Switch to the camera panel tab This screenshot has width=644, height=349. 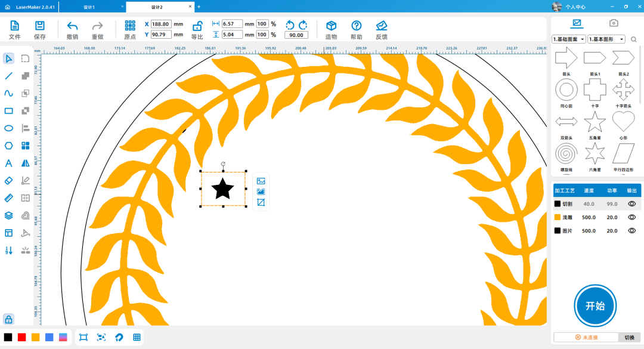point(613,23)
